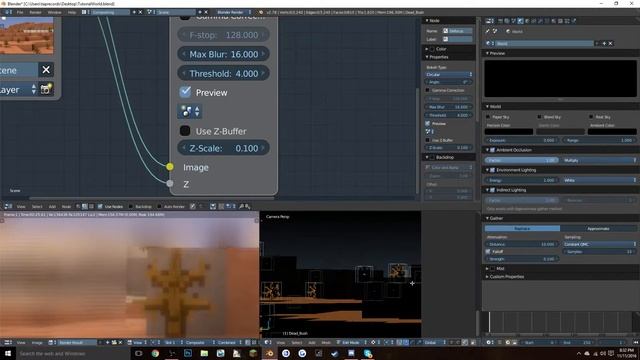The height and width of the screenshot is (360, 640).
Task: Enable Blend Sky in the World panel
Action: (539, 117)
